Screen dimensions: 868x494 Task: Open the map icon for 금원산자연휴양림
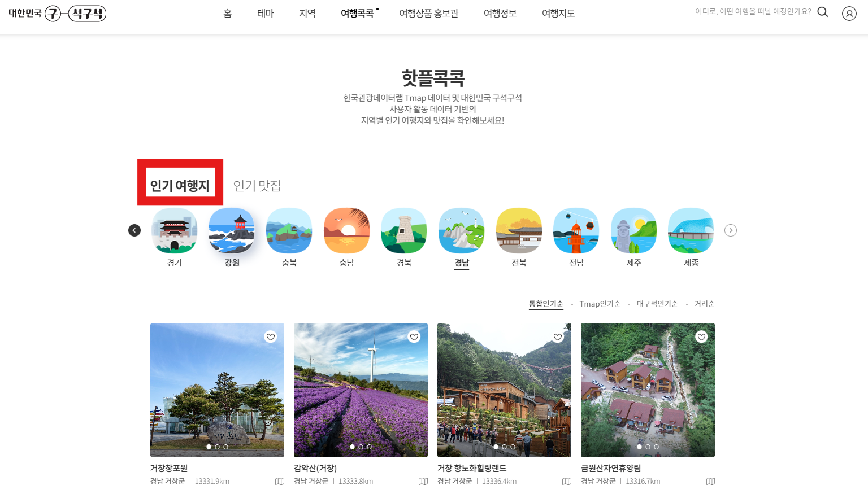point(710,481)
